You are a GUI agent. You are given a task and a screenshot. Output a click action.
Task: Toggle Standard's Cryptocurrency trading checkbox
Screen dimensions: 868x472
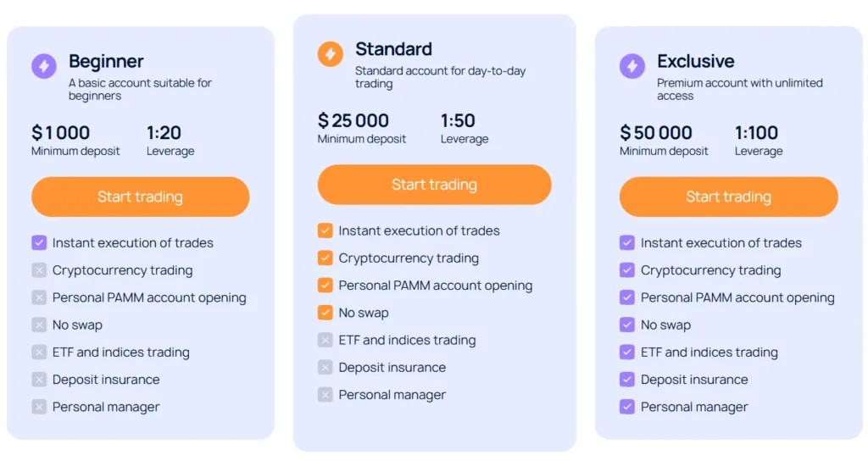coord(325,258)
